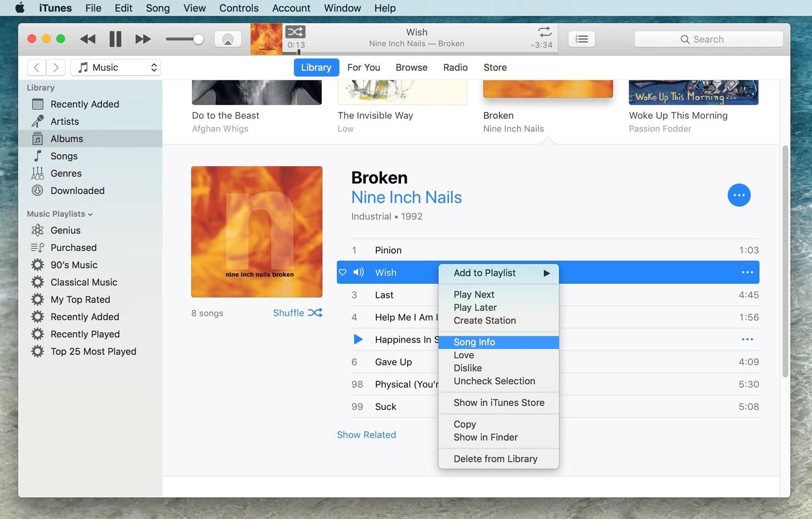Open the blue album more-options button
812x519 pixels.
[739, 195]
